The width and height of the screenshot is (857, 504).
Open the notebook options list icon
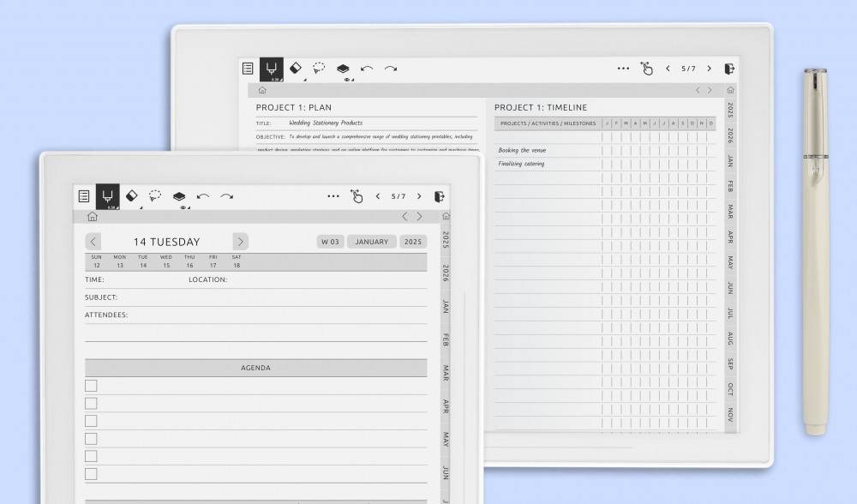coord(83,195)
